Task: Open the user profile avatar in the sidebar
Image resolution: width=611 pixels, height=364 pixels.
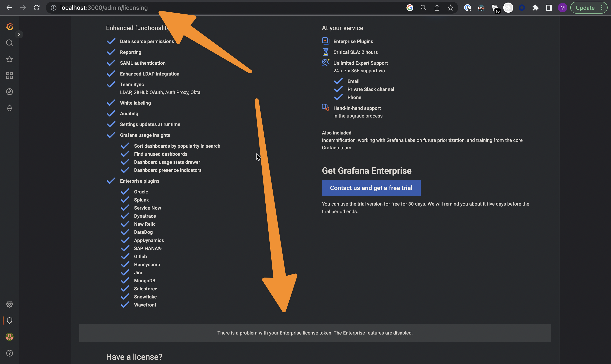Action: click(x=10, y=337)
